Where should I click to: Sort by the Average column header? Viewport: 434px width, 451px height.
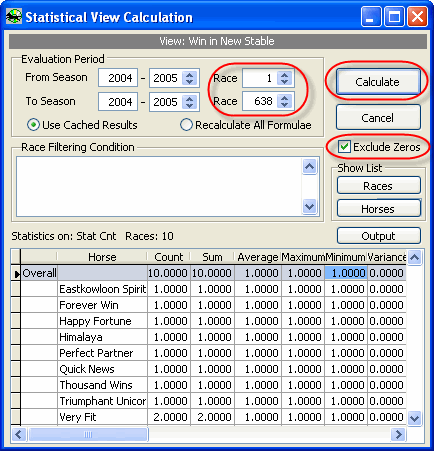click(x=258, y=257)
